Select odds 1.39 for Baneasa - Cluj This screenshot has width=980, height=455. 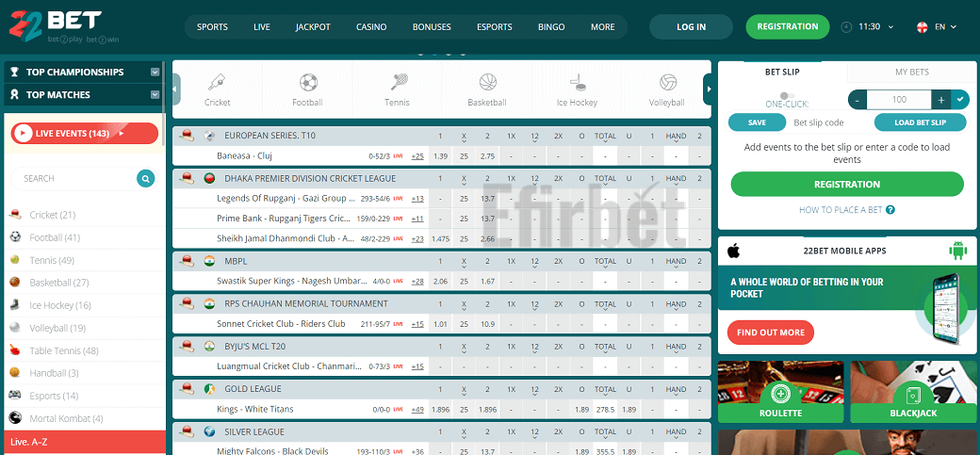(x=441, y=155)
